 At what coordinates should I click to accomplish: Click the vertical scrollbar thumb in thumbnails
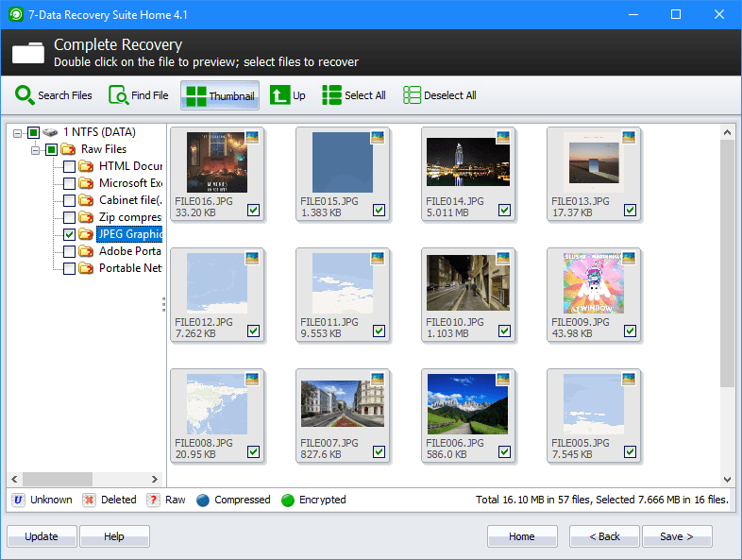(727, 263)
